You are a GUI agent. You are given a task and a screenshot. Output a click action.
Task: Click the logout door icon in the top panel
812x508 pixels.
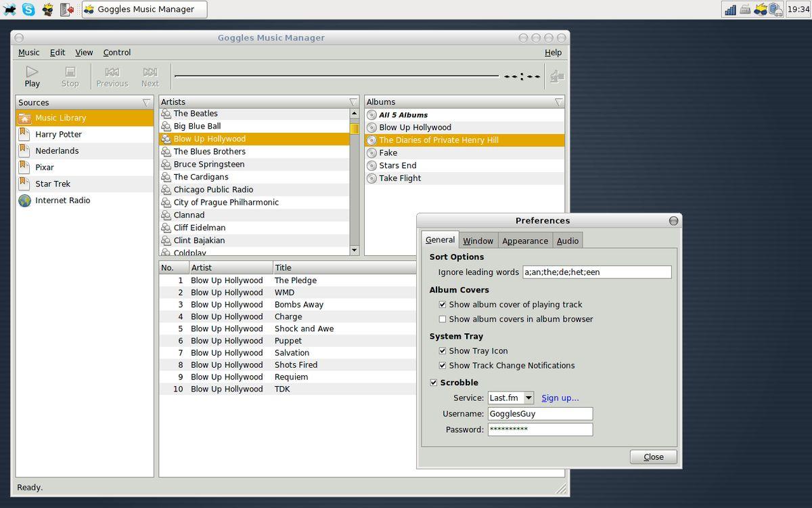coord(66,9)
